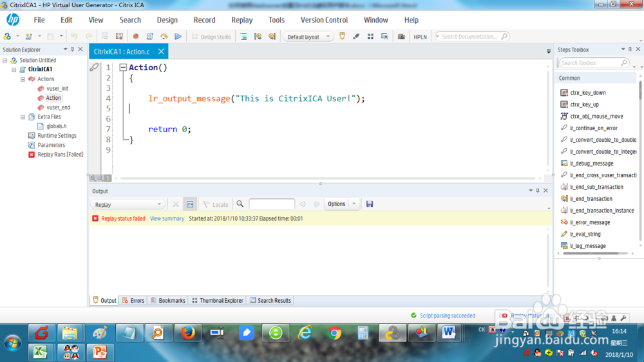Select lr_error_message step
Viewport: 644px width, 362px height.
click(590, 222)
